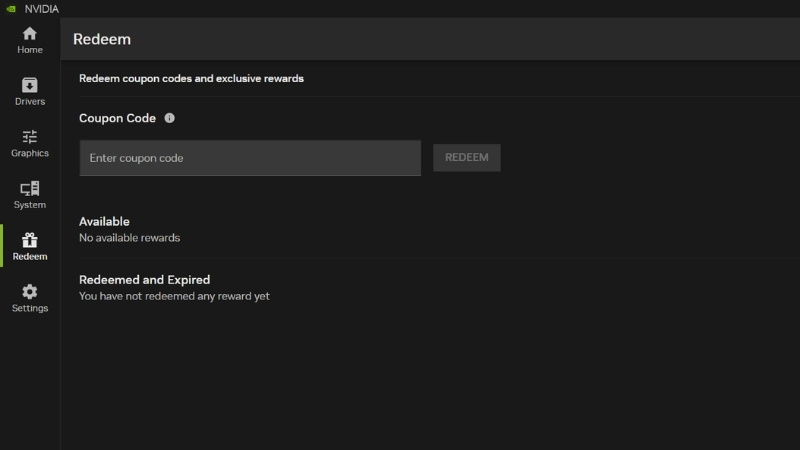This screenshot has width=800, height=450.
Task: Click the Available section heading
Action: 104,221
